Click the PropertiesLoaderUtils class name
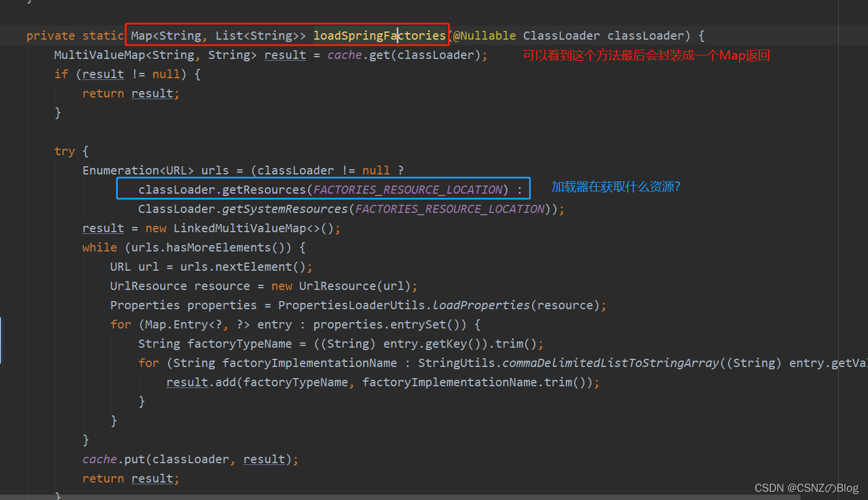868x500 pixels. tap(352, 305)
